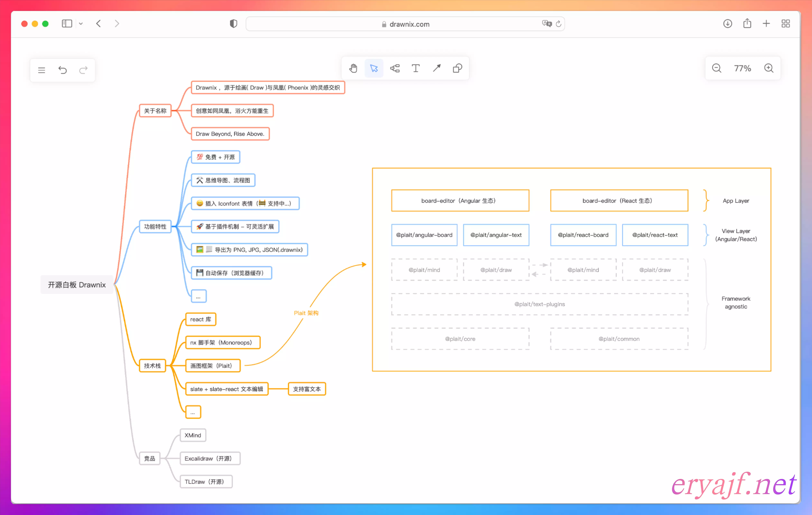Viewport: 812px width, 515px height.
Task: Select the Excalidraw (开源) node
Action: click(x=210, y=459)
